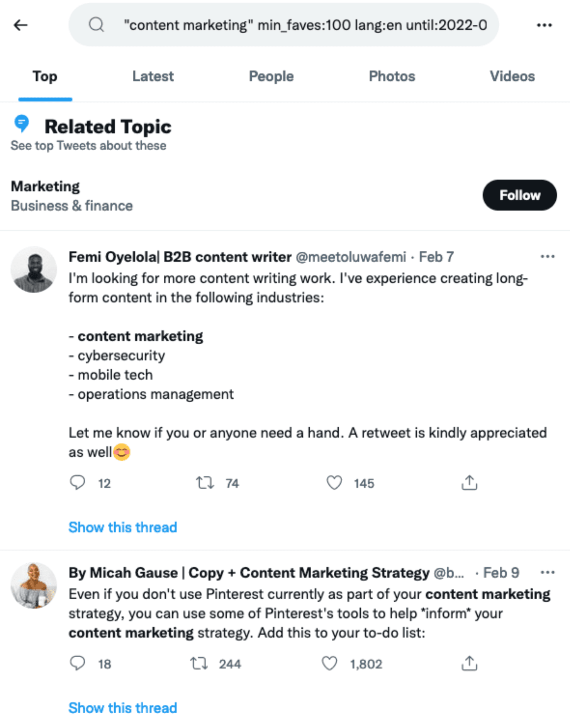Open the Photos results tab
570x728 pixels.
(392, 76)
